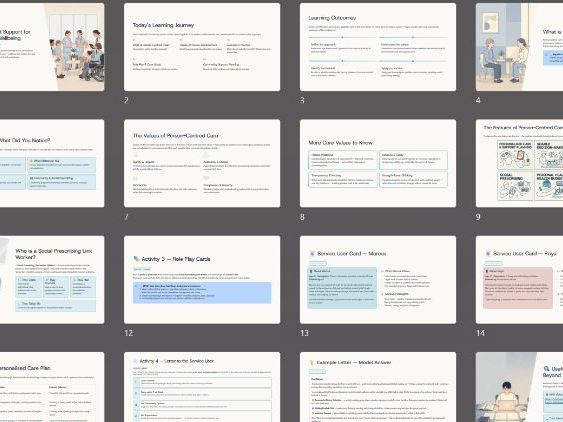Screen dimensions: 563x422
Task: Select the Example Letter Model Answer slide
Action: click(378, 387)
